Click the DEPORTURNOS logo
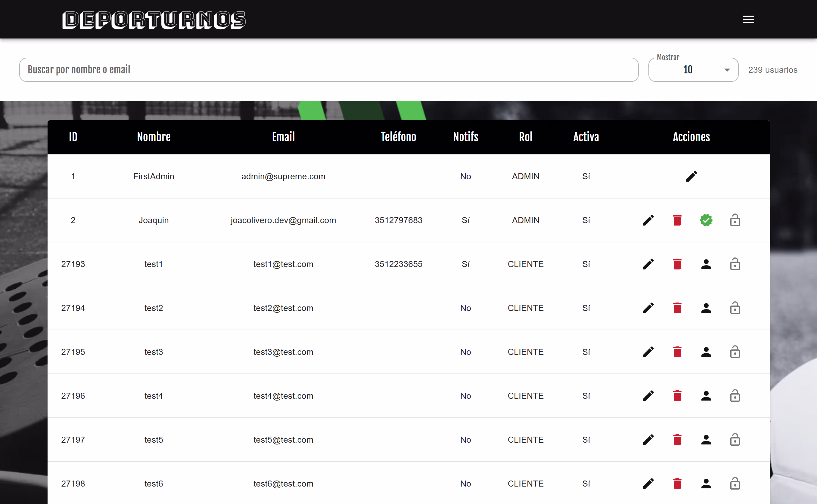The height and width of the screenshot is (504, 817). click(x=154, y=20)
